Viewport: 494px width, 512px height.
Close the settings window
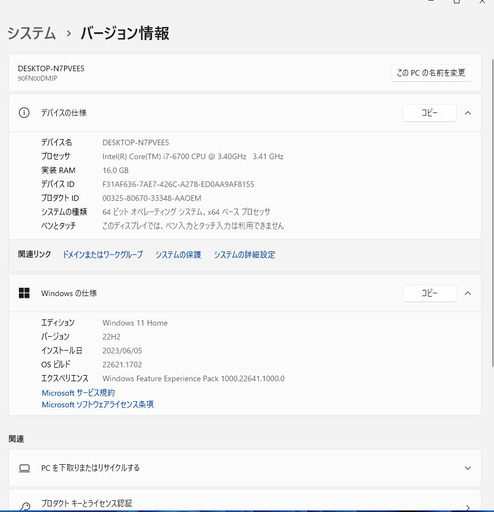[x=482, y=2]
